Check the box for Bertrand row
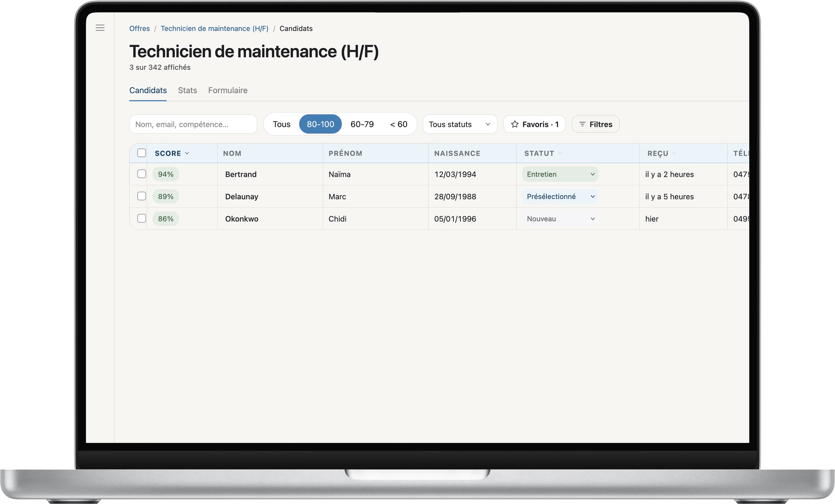This screenshot has width=835, height=504. click(142, 174)
